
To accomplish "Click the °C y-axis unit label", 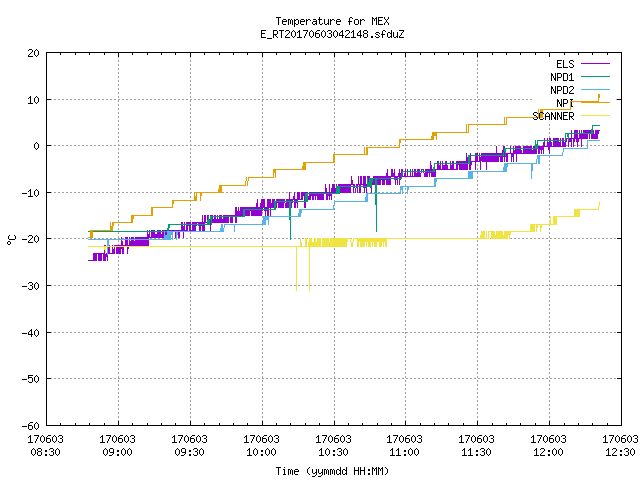I will pos(11,240).
